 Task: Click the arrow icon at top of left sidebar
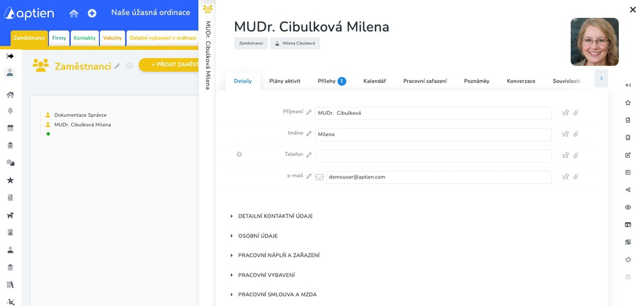pyautogui.click(x=10, y=56)
